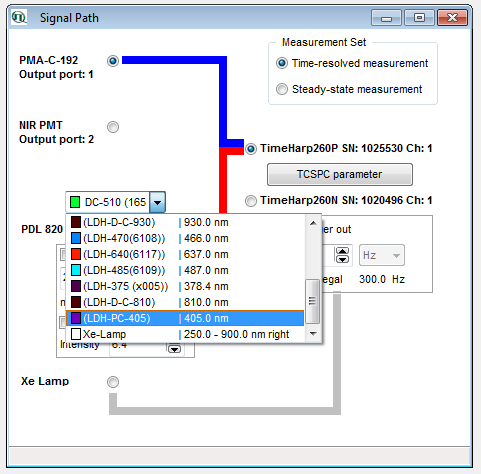Choose the LDH-D-C-930 930.0 nm entry
The width and height of the screenshot is (481, 474).
(x=185, y=222)
